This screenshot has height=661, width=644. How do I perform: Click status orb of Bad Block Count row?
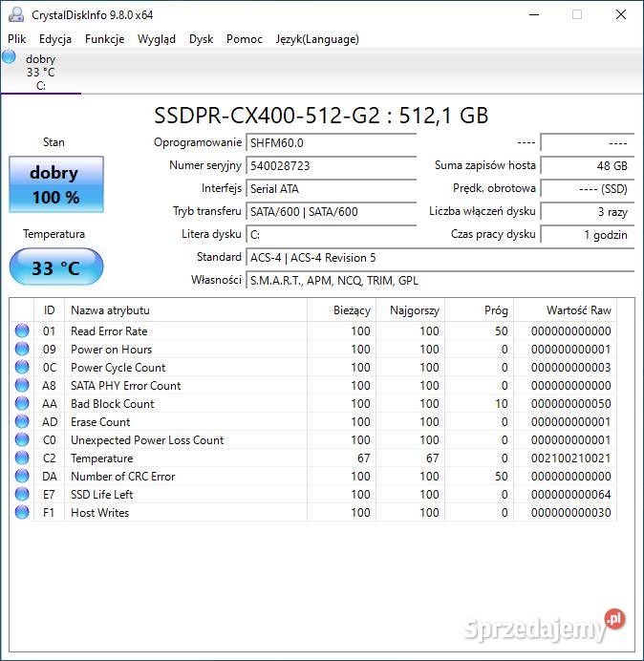[x=22, y=403]
